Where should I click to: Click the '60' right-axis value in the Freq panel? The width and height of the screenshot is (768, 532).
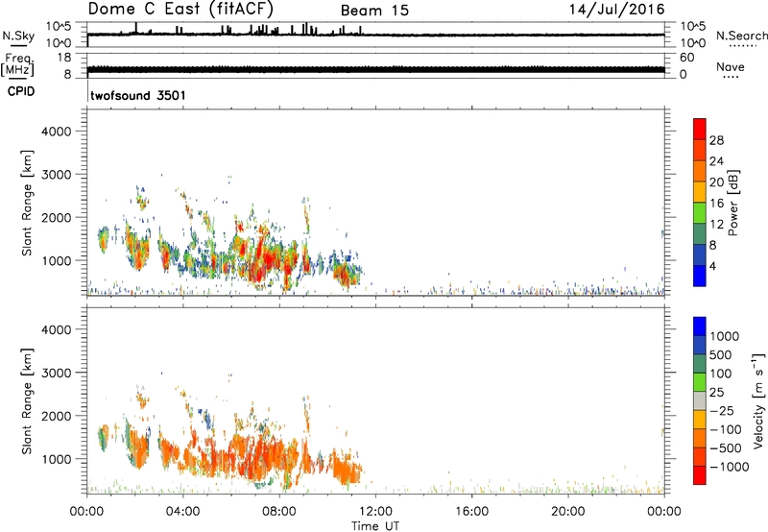click(x=686, y=58)
